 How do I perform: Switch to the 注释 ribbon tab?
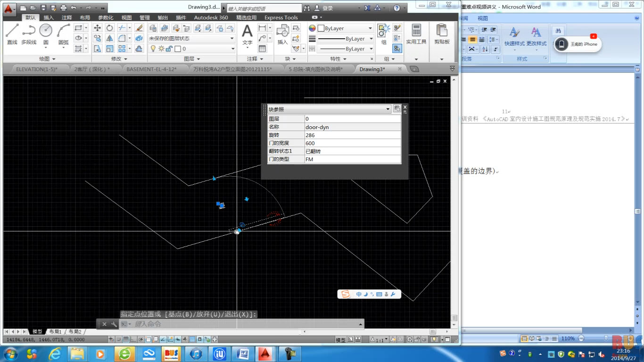coord(67,17)
